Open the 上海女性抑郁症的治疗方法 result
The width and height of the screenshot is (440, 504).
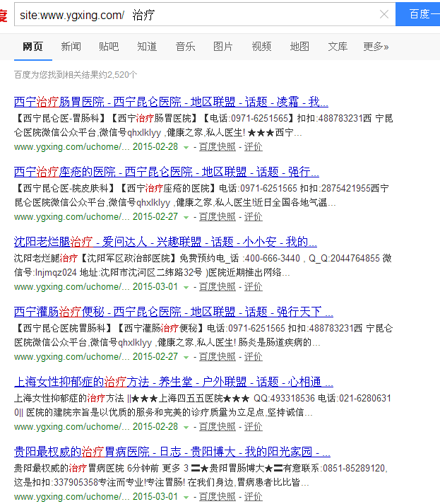(x=173, y=382)
